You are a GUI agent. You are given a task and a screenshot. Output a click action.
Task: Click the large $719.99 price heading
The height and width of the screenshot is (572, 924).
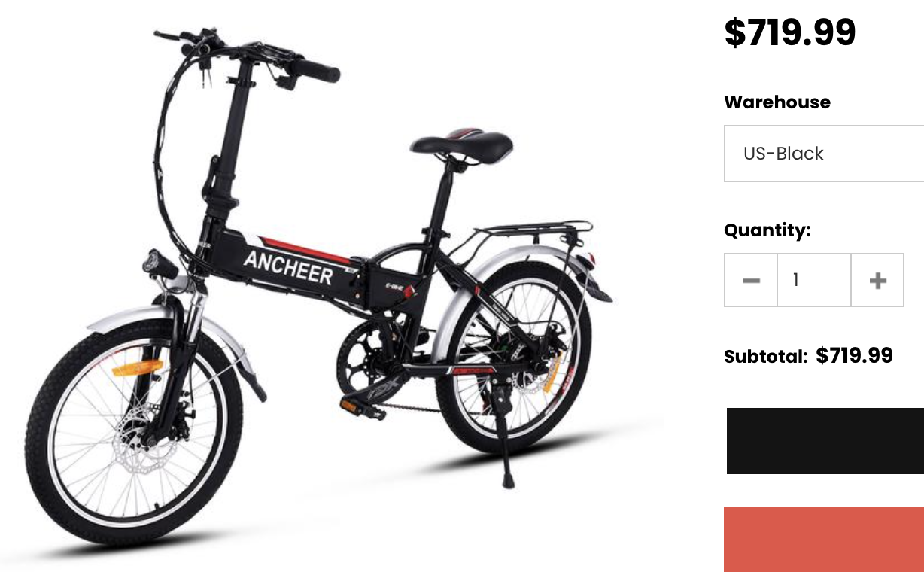pos(790,32)
